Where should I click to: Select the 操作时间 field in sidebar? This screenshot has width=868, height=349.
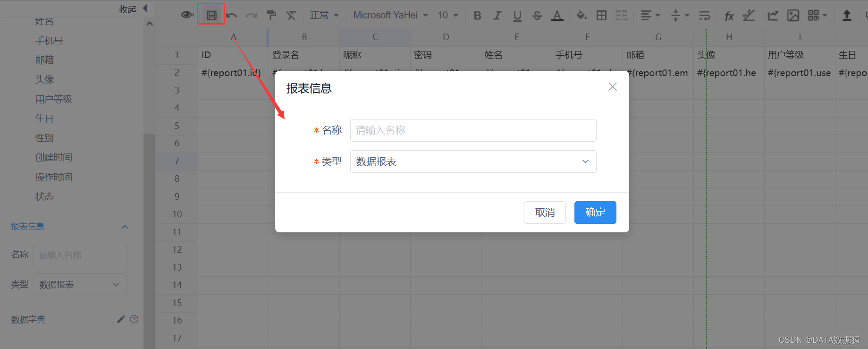point(54,177)
